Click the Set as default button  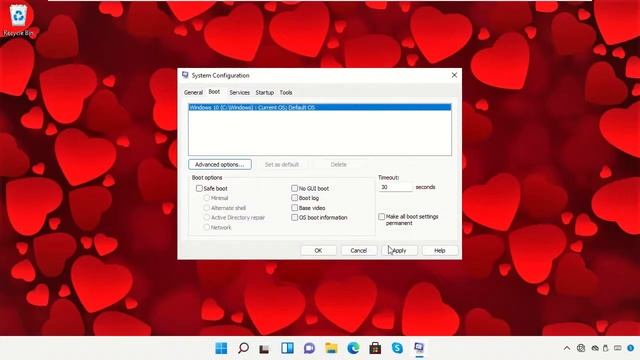tap(282, 164)
